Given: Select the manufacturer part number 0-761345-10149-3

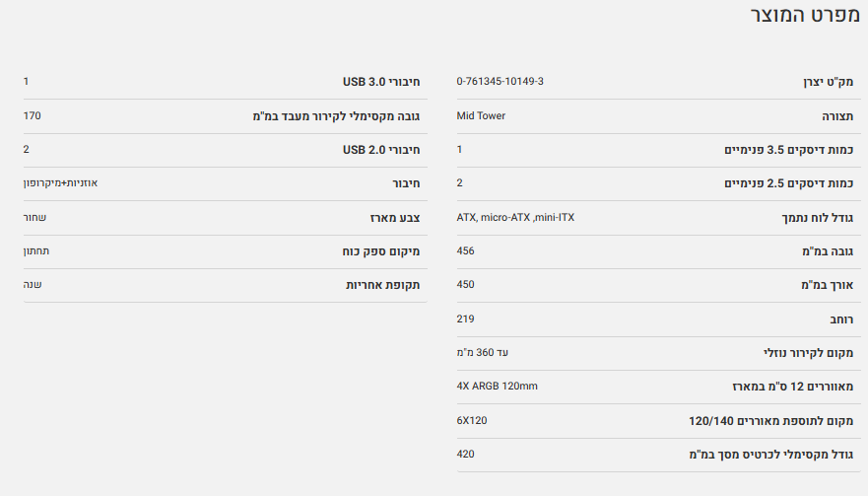Looking at the screenshot, I should point(501,81).
